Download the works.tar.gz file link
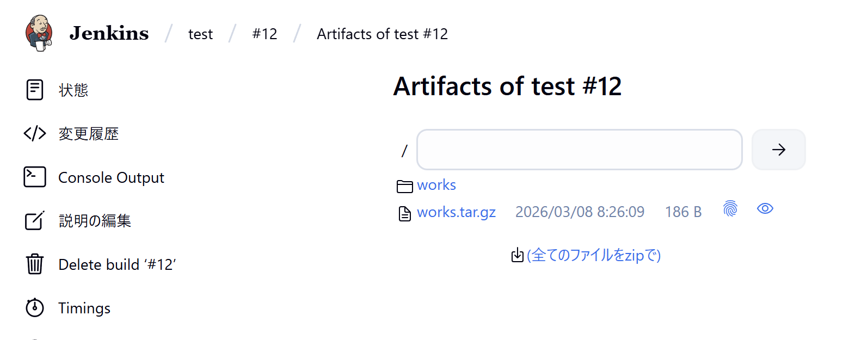This screenshot has height=340, width=868. point(456,212)
